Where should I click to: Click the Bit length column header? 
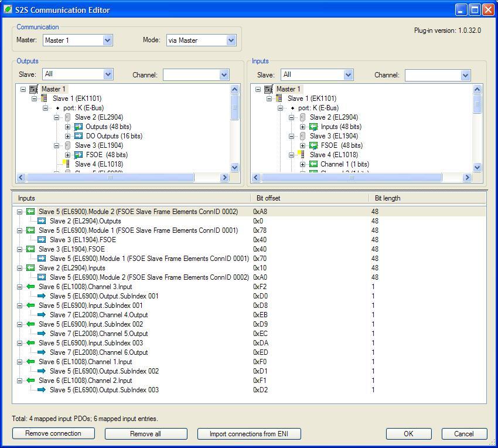[428, 198]
